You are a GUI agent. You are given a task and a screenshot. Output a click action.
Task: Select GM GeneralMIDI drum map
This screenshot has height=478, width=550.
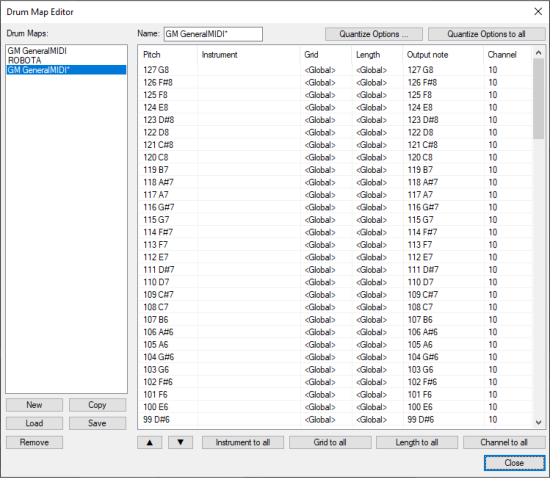tap(37, 51)
